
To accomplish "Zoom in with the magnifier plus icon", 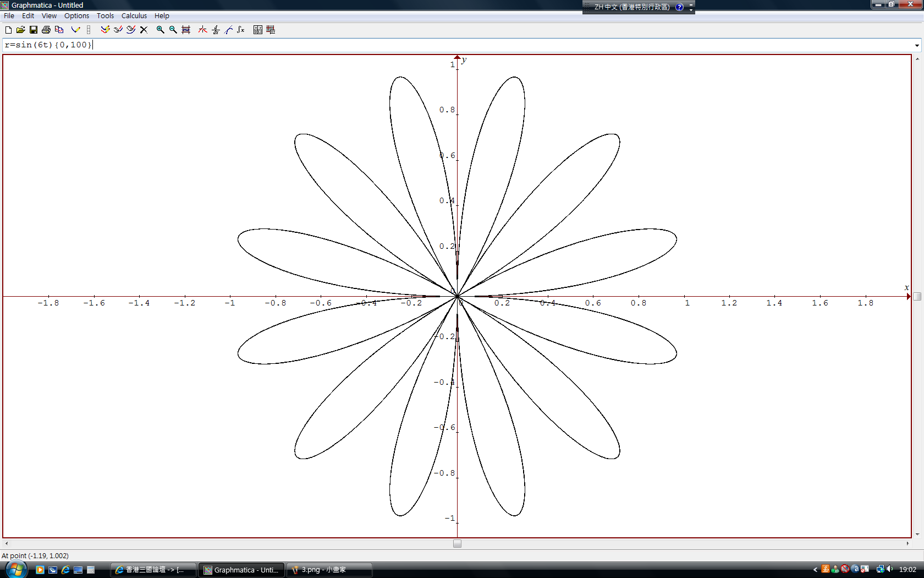I will click(x=161, y=30).
